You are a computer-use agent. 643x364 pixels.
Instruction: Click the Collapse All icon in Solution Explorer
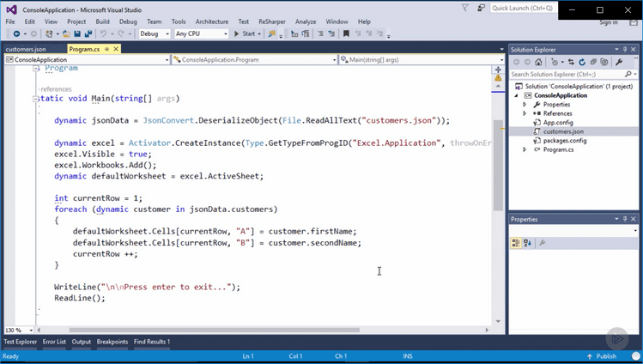(x=593, y=63)
